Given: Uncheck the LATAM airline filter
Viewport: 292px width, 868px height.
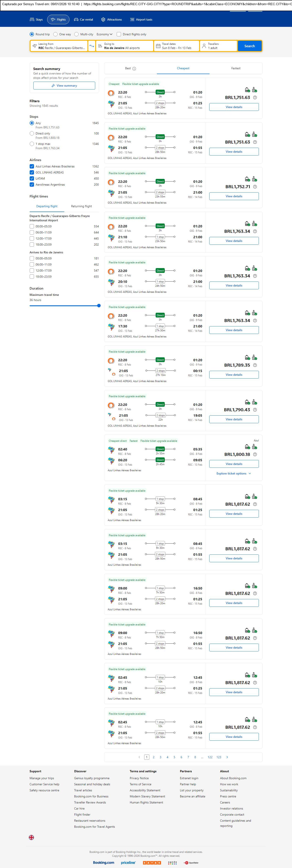Looking at the screenshot, I should pyautogui.click(x=32, y=179).
